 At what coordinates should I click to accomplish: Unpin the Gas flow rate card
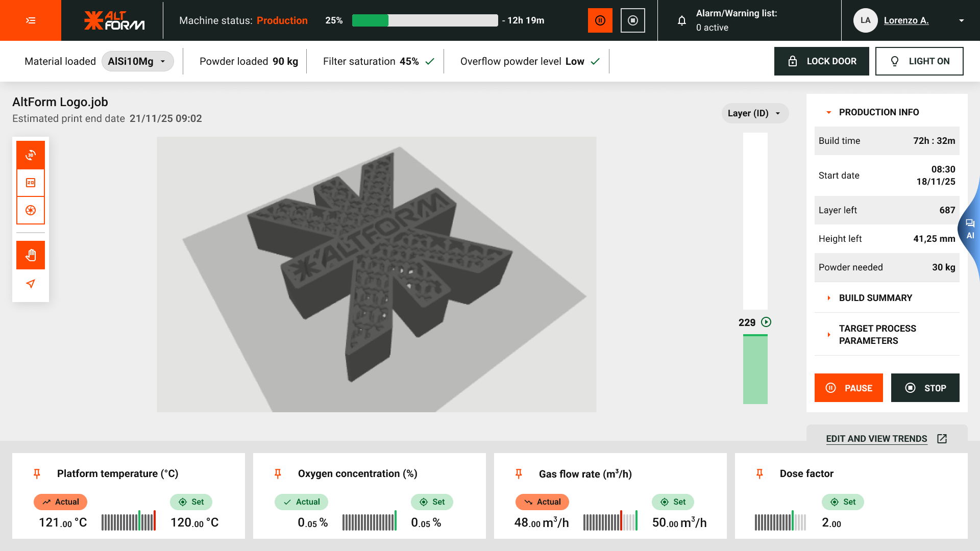pyautogui.click(x=519, y=473)
